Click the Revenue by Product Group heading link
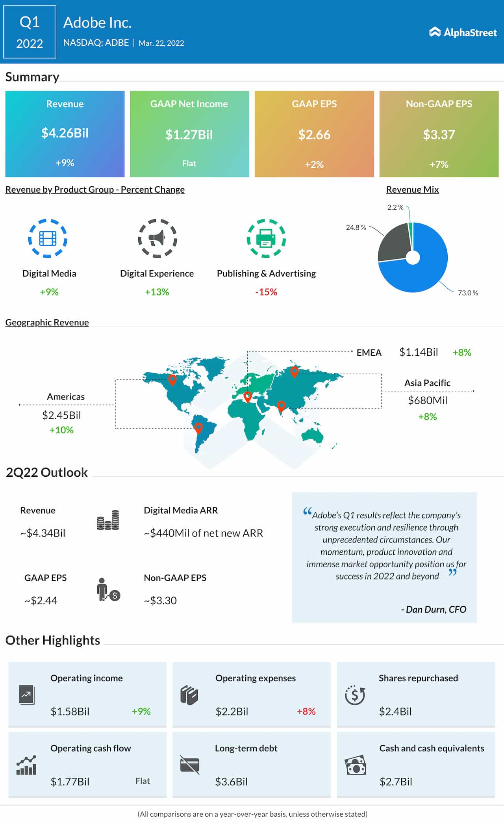Image resolution: width=504 pixels, height=823 pixels. [95, 189]
